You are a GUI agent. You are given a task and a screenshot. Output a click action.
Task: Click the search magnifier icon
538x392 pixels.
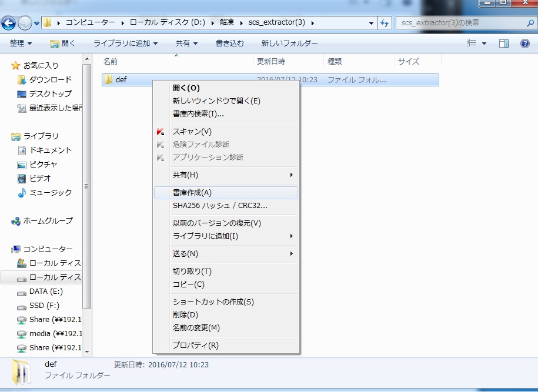coord(530,24)
